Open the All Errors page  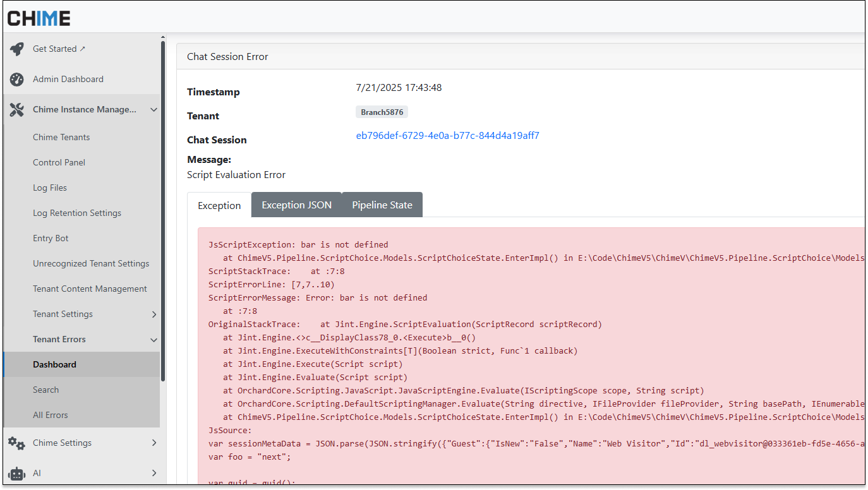51,415
